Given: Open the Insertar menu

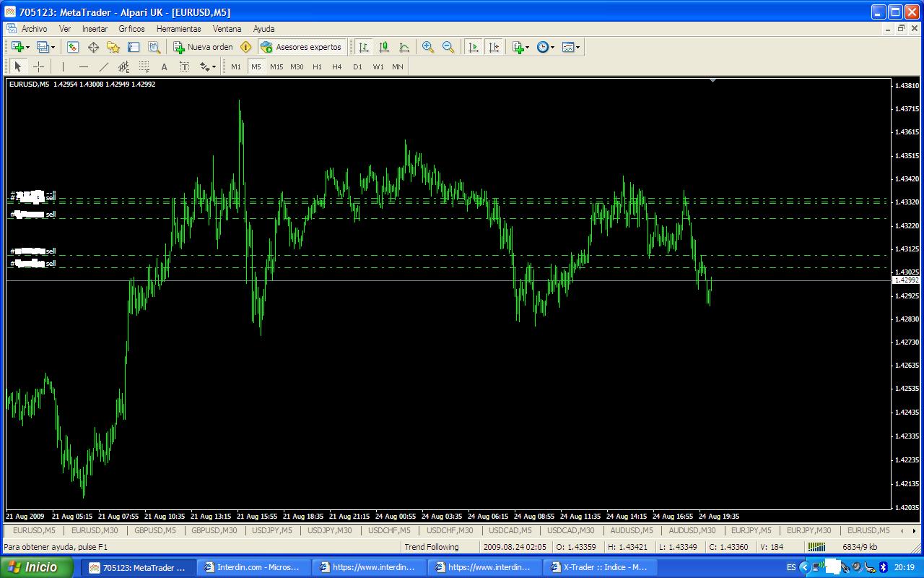Looking at the screenshot, I should [x=95, y=29].
